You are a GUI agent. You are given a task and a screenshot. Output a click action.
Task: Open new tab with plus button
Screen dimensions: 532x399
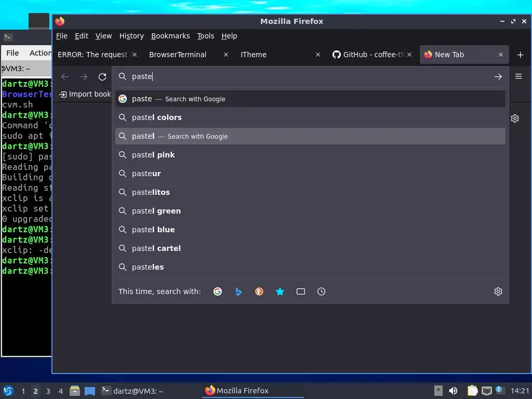520,55
